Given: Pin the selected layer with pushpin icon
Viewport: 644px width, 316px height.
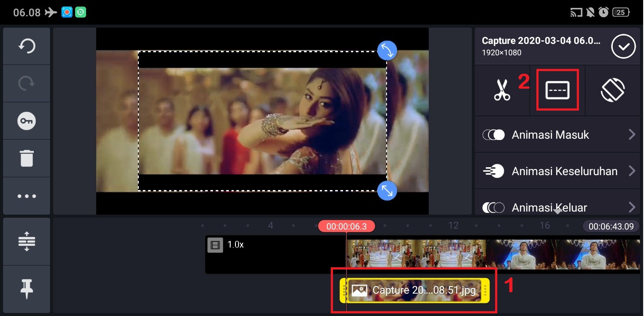Looking at the screenshot, I should pyautogui.click(x=27, y=289).
